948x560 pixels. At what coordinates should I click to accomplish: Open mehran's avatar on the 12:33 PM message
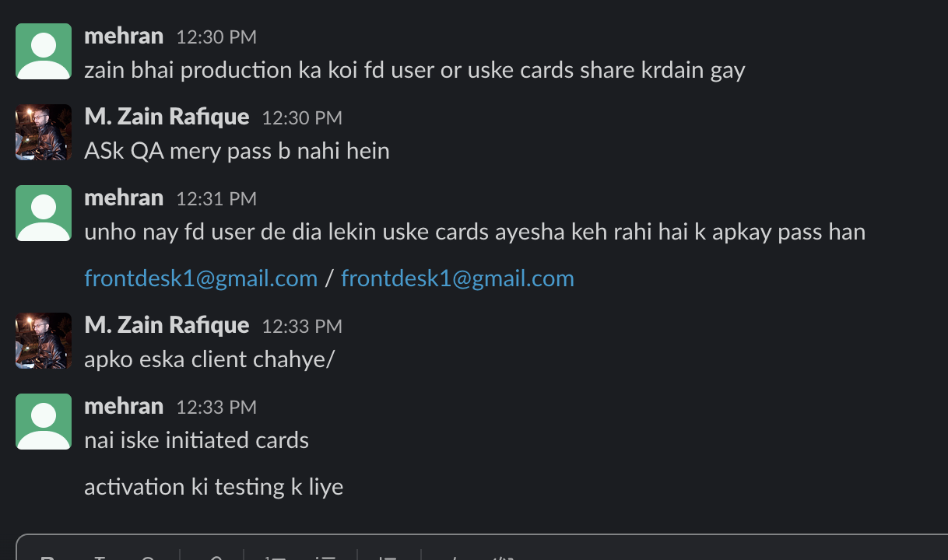coord(44,422)
